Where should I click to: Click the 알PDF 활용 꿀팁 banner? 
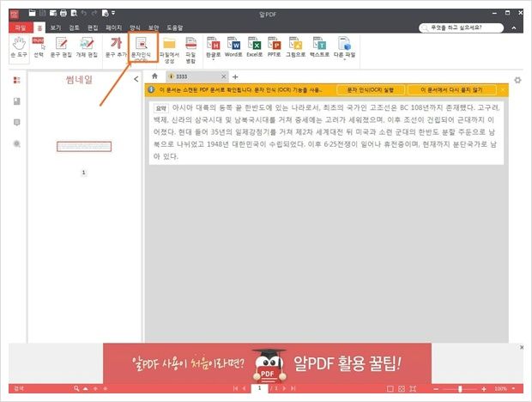coord(268,363)
